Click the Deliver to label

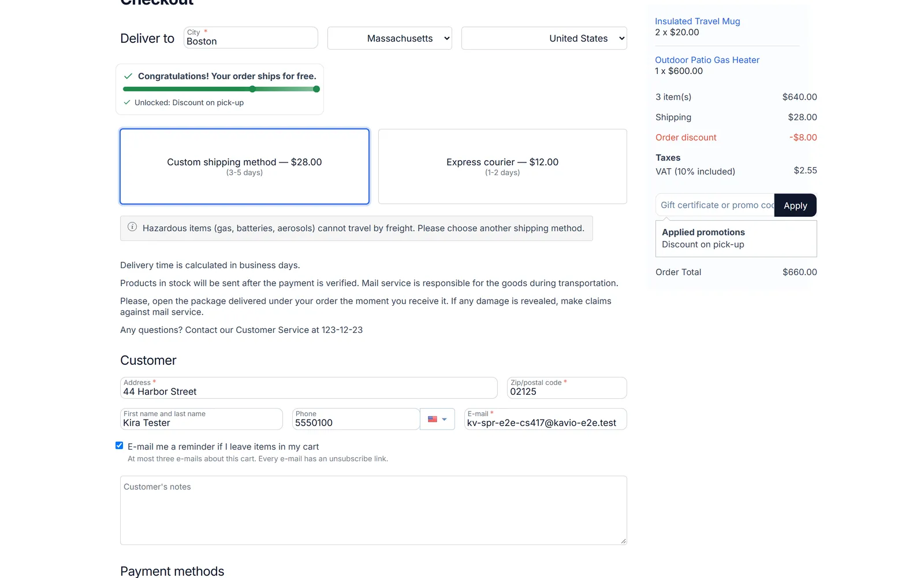[x=147, y=38]
